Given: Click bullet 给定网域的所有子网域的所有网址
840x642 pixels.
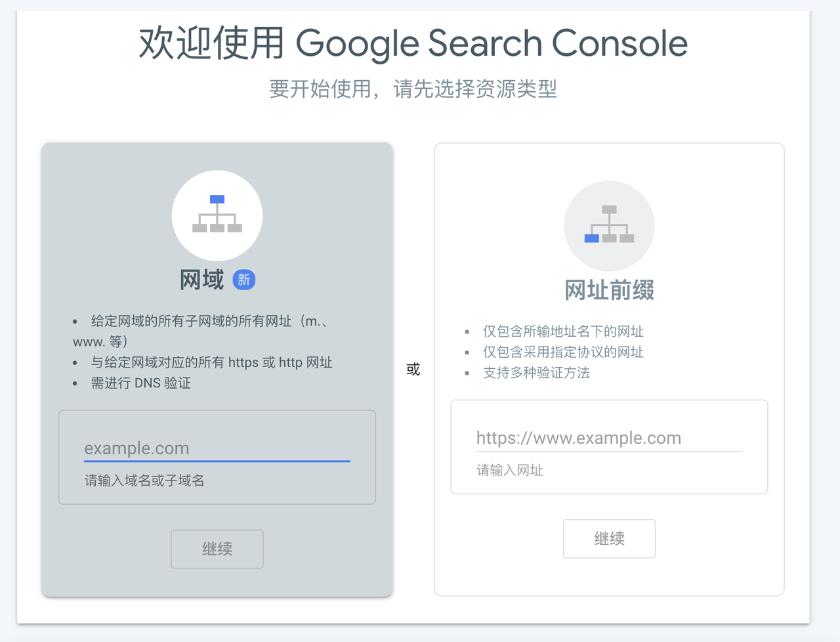Looking at the screenshot, I should pyautogui.click(x=201, y=332).
